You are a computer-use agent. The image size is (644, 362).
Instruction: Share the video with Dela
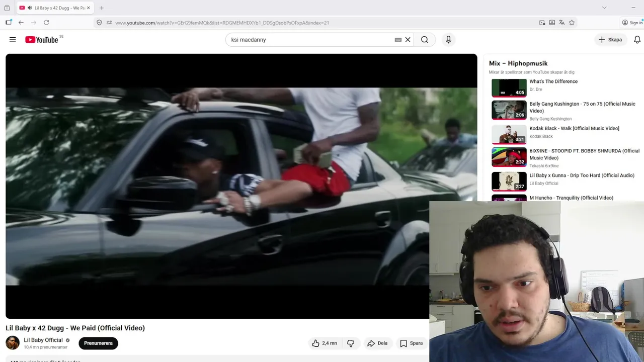(377, 343)
